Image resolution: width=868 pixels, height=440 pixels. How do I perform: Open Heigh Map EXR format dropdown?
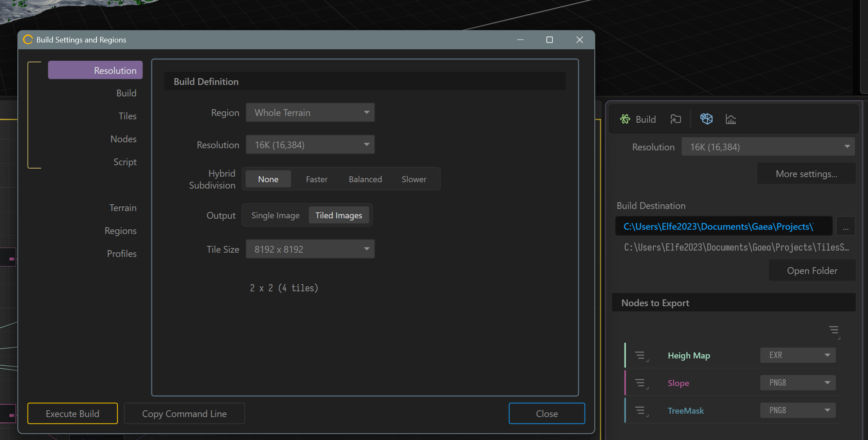click(798, 355)
